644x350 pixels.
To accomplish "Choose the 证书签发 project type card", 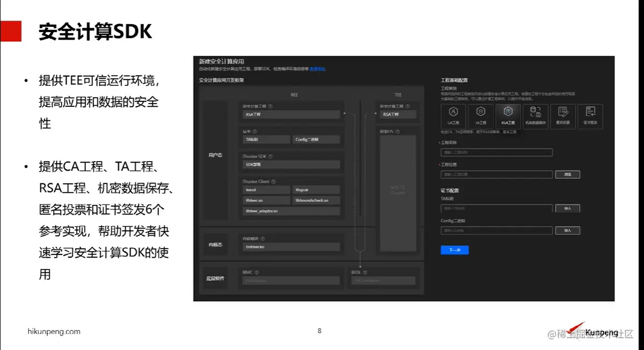I will 590,116.
